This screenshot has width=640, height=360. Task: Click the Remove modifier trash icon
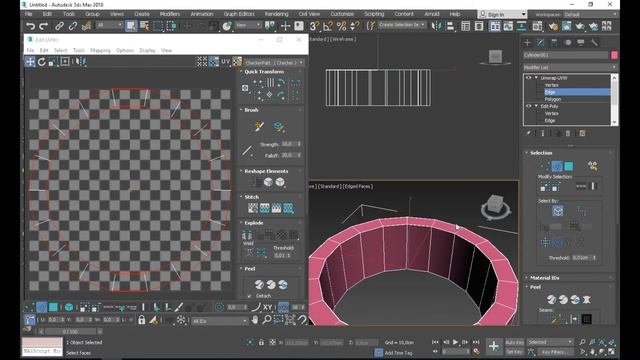click(x=568, y=133)
